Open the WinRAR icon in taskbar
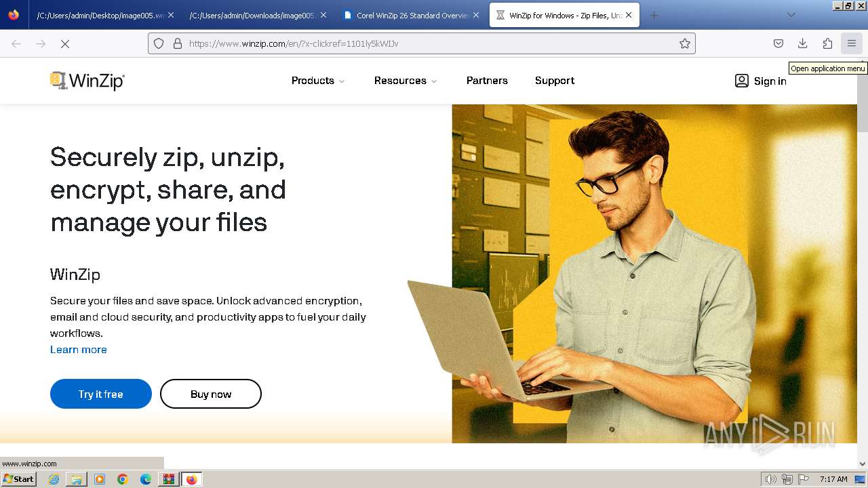This screenshot has width=868, height=488. coord(168,479)
